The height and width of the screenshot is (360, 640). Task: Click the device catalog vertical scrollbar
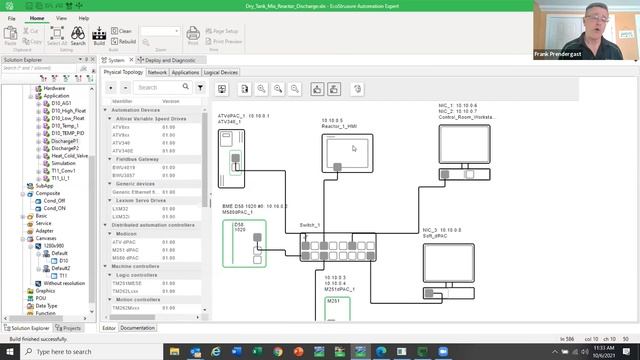205,159
